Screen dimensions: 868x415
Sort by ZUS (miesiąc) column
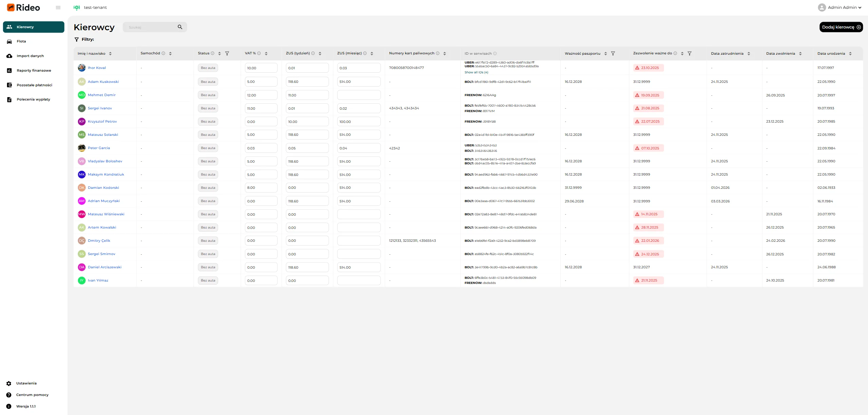coord(372,54)
